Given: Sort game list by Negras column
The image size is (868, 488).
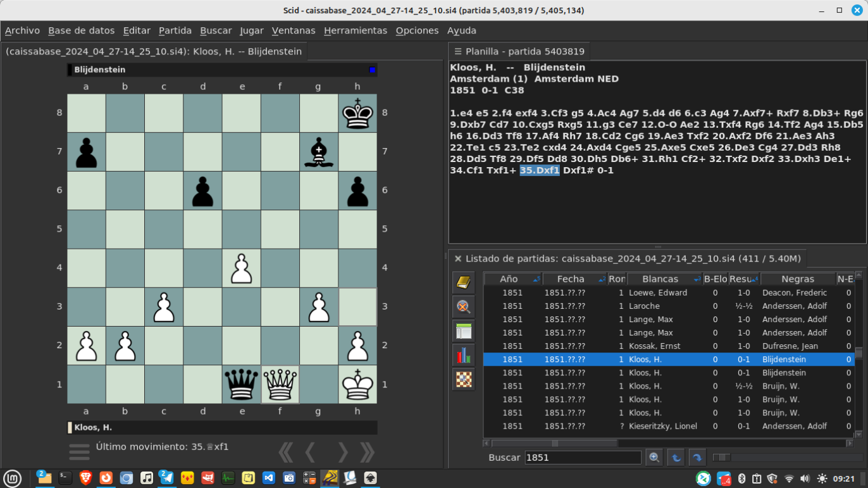Looking at the screenshot, I should point(798,279).
